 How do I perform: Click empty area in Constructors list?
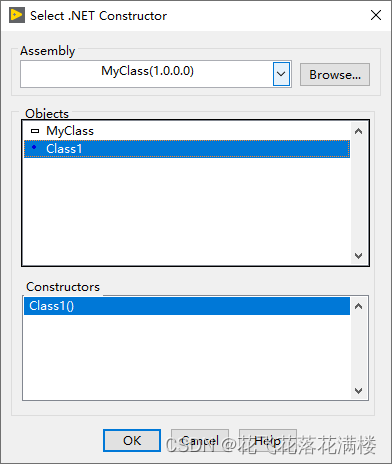[x=187, y=357]
